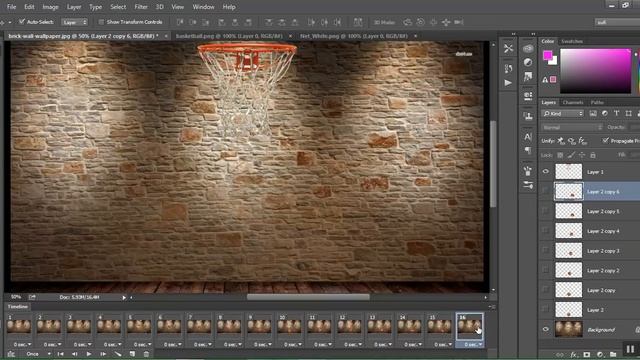
Task: Open the Paragraph panel icon
Action: point(528,150)
